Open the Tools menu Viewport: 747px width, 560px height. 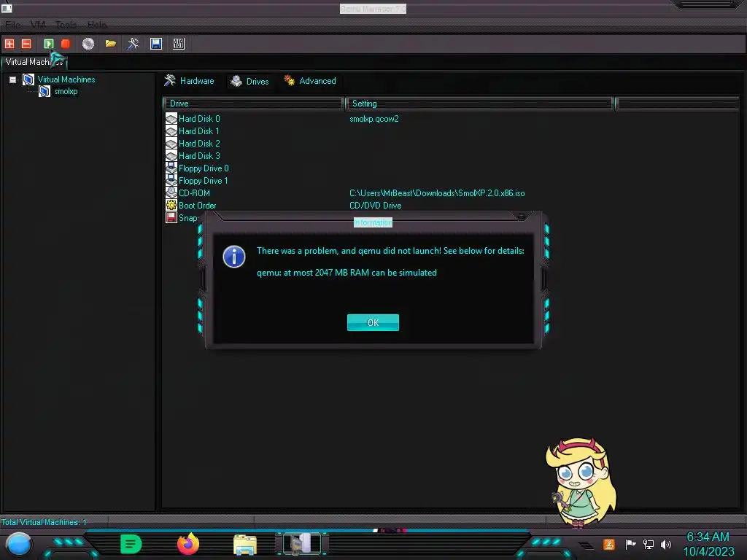coord(66,25)
